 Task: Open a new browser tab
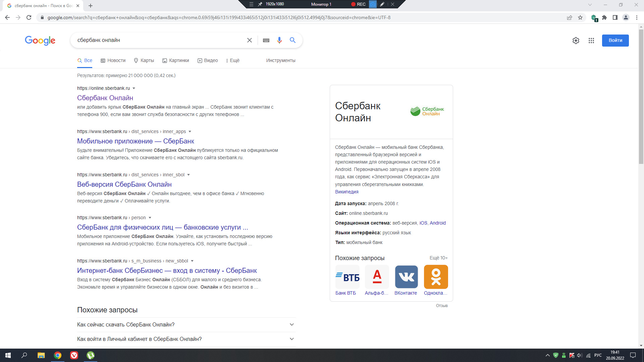coord(91,6)
